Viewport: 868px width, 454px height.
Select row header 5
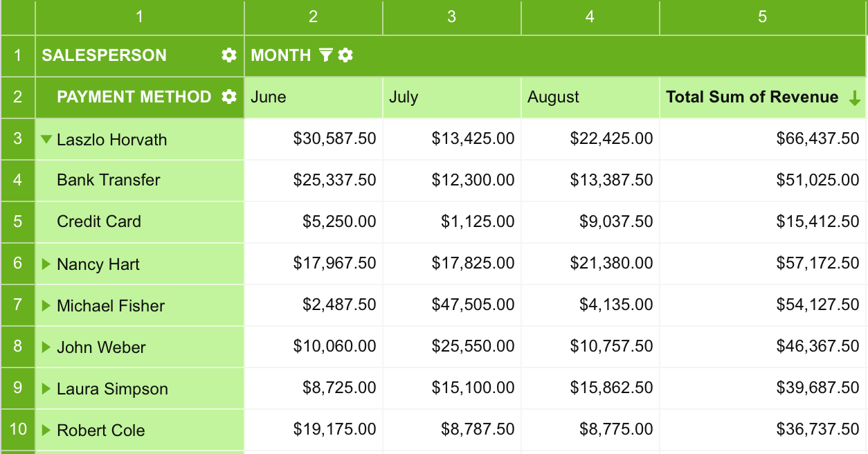[x=17, y=221]
